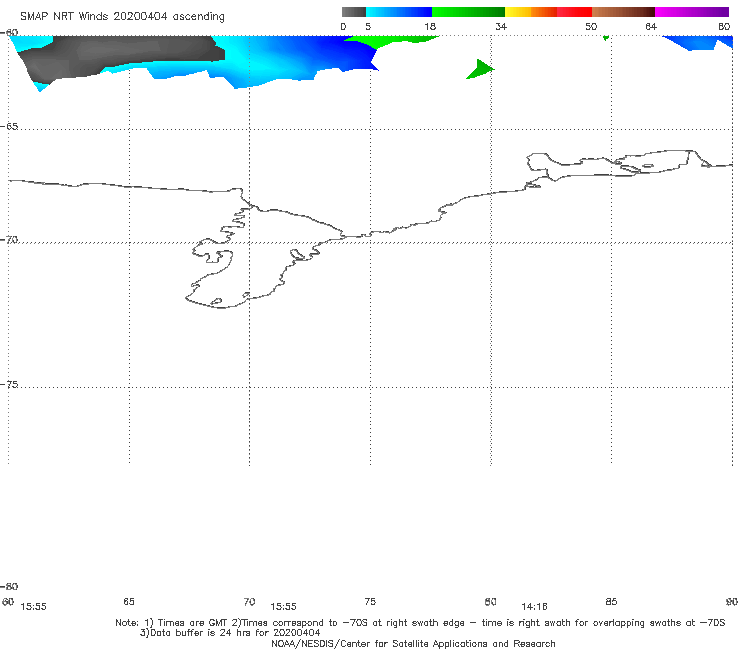The height and width of the screenshot is (650, 740).
Task: Select the magenta-purple segment of the color bar
Action: (x=692, y=12)
